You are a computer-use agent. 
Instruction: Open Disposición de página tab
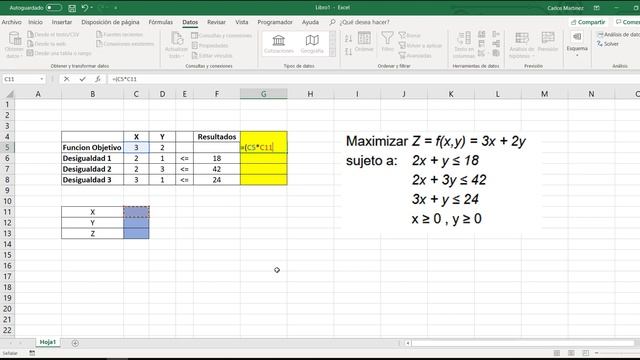coord(110,22)
